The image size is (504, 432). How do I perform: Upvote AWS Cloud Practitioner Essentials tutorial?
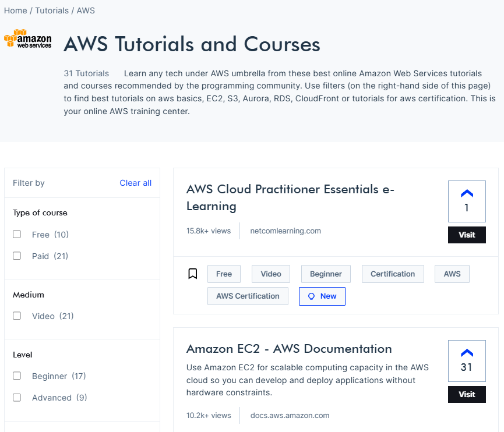point(467,201)
